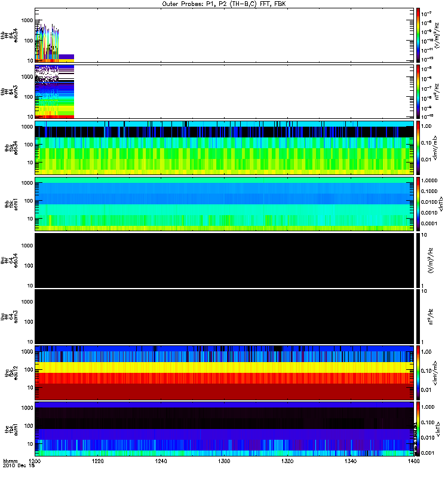Image resolution: width=448 pixels, height=478 pixels.
Task: Click the 'thc fbk scm1' y-axis label
Action: point(11,429)
